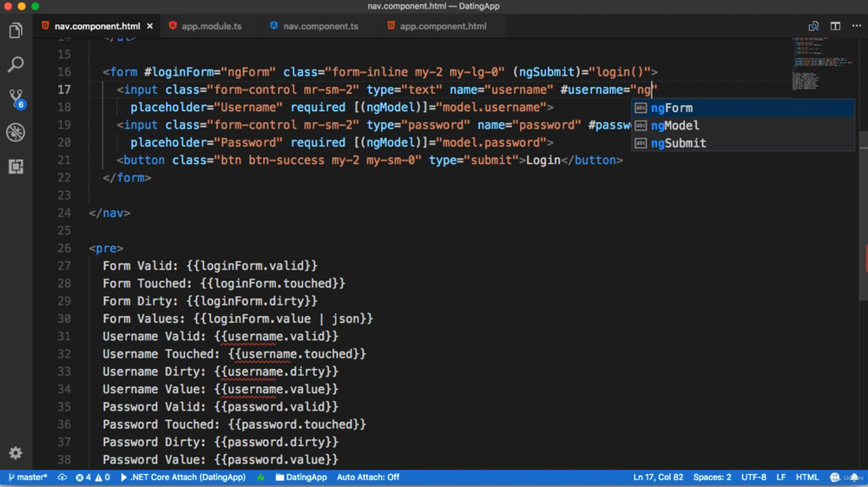Click the 'Form Dirty: {{loginForm.dirty}}' line
This screenshot has width=868, height=487.
click(210, 301)
